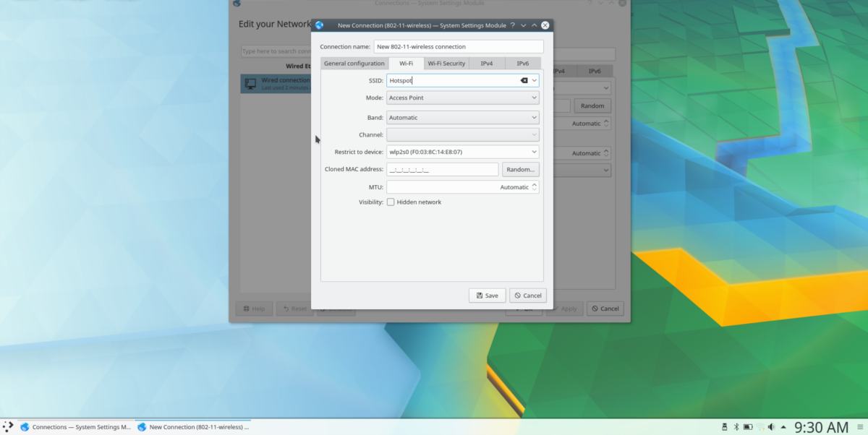Switch to the IPv6 tab in New Connection
868x435 pixels.
pyautogui.click(x=522, y=64)
